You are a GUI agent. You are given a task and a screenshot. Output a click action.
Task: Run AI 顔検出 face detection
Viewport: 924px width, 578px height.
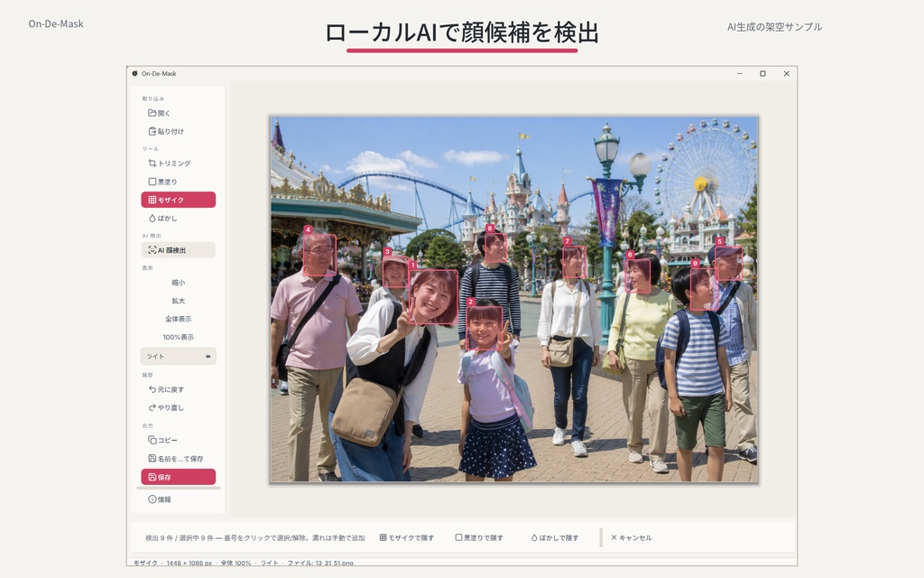click(178, 250)
